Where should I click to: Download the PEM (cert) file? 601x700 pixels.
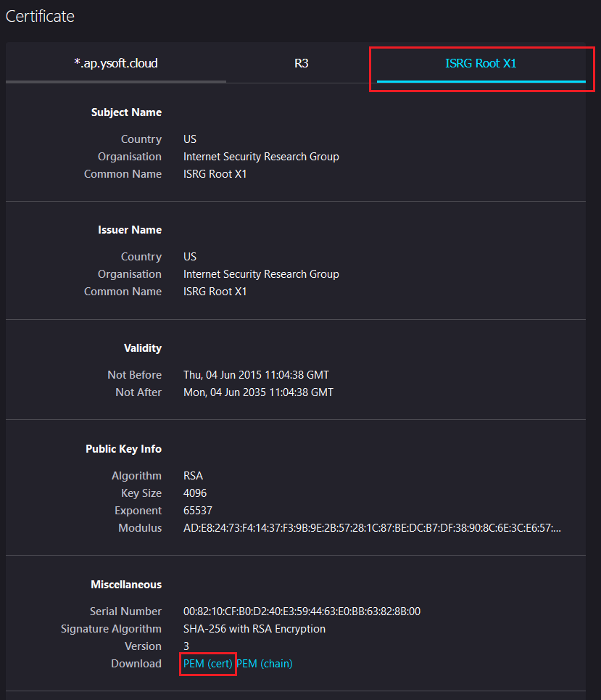point(208,664)
